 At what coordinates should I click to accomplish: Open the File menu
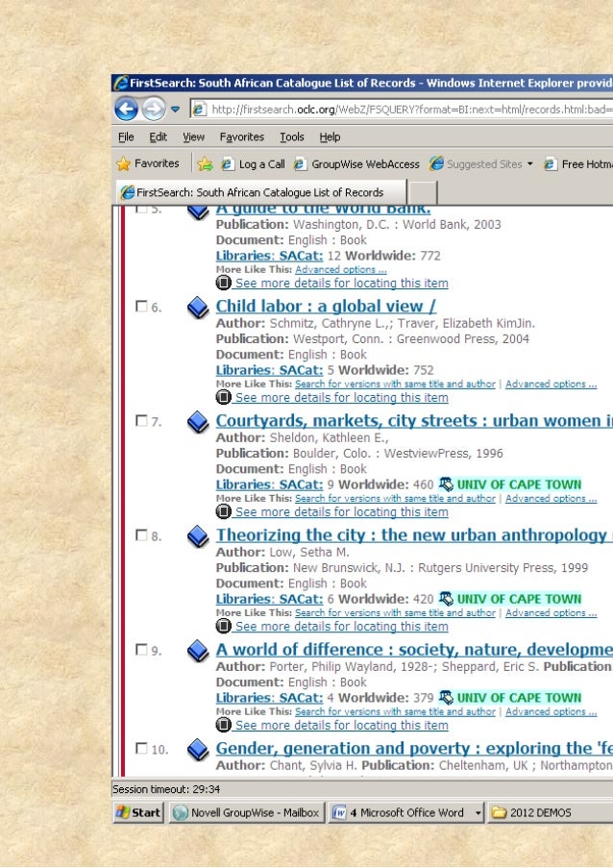click(126, 136)
